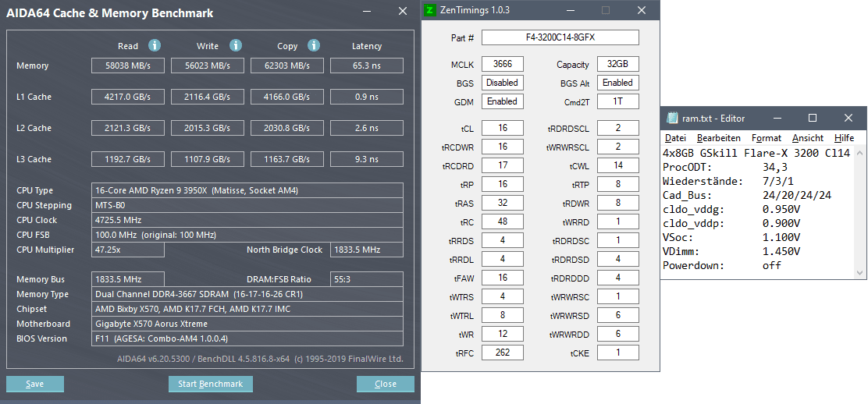
Task: Maximize the ram.txt Editor window
Action: [x=813, y=118]
